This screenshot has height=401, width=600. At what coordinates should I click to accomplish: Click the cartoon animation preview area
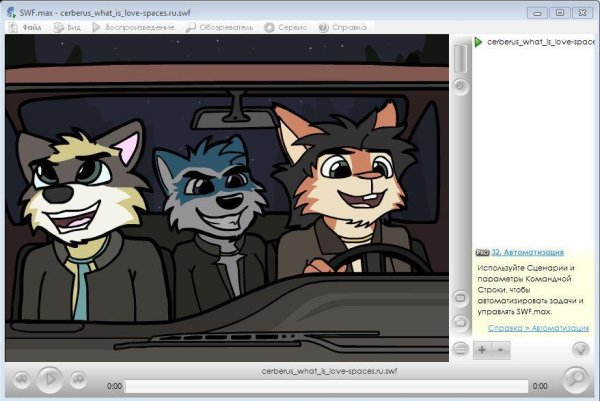pyautogui.click(x=227, y=198)
